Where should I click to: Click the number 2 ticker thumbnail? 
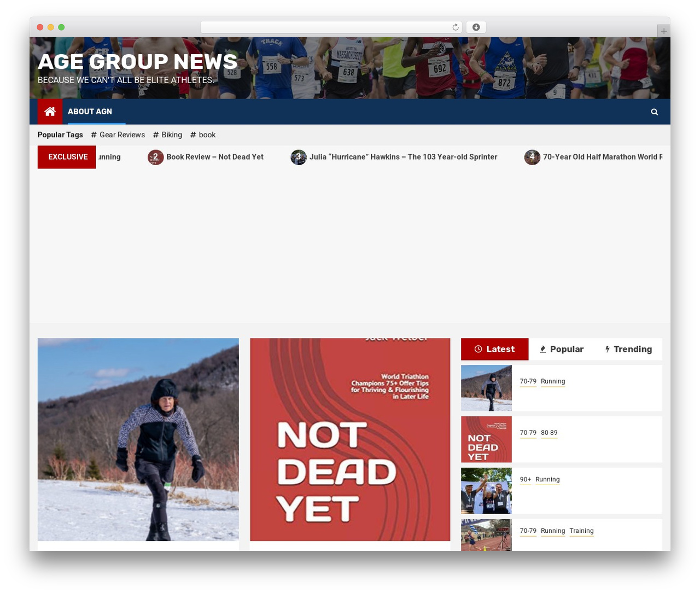click(x=155, y=158)
